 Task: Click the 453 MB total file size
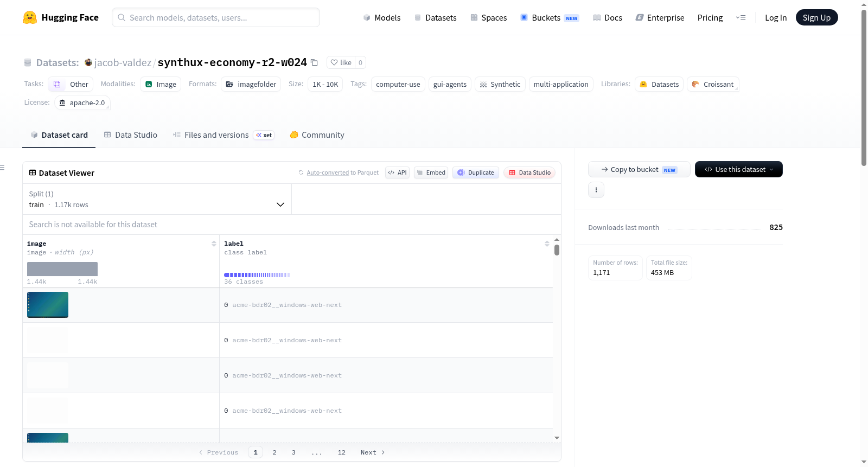[662, 273]
